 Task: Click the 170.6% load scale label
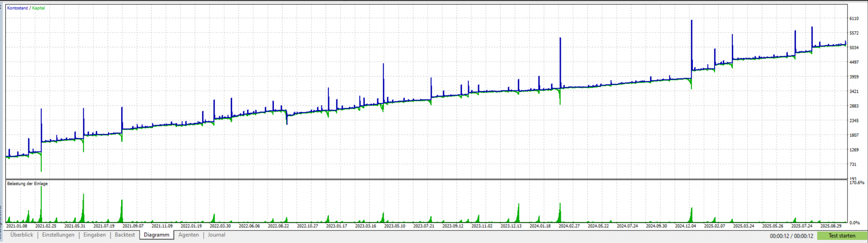[x=856, y=183]
